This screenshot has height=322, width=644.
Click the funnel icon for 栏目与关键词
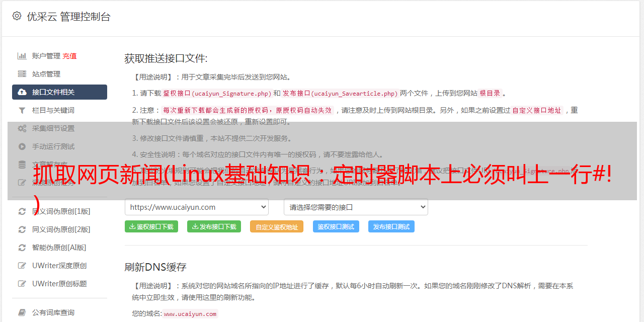click(x=22, y=110)
